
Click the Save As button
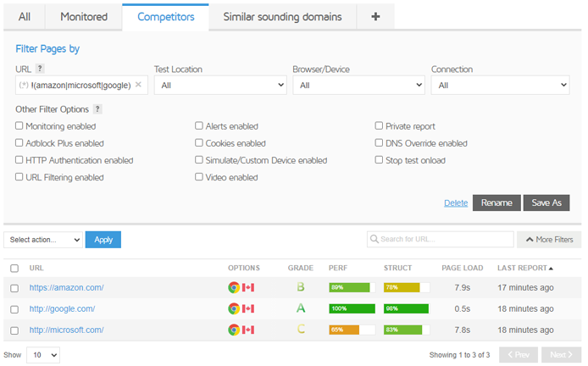(x=546, y=202)
